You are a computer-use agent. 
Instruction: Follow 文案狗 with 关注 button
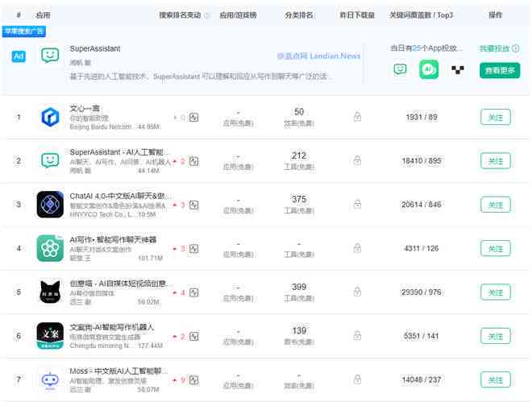pos(496,336)
